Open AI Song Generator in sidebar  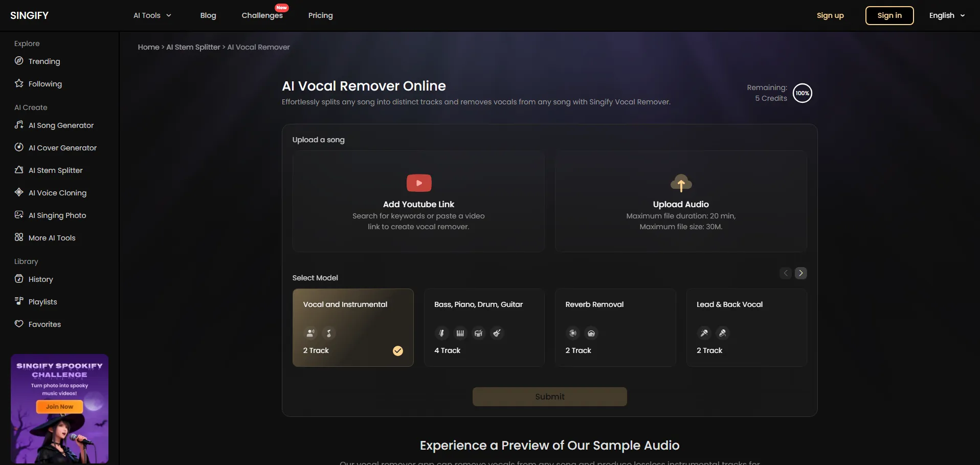[x=61, y=125]
